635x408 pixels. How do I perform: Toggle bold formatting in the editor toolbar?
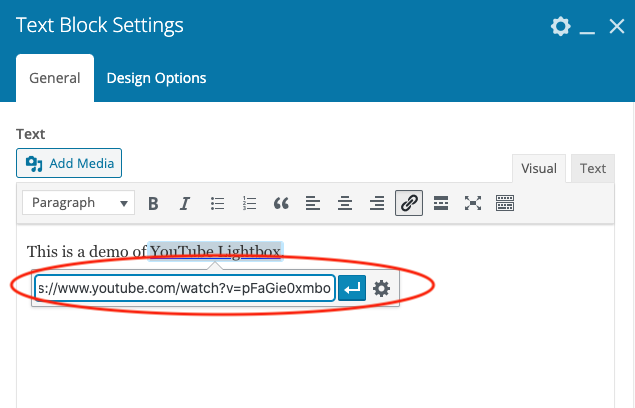tap(153, 203)
